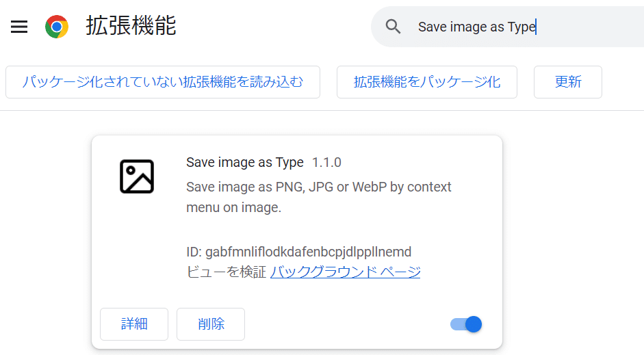Click the 更新 button
Image resolution: width=644 pixels, height=355 pixels.
[568, 82]
